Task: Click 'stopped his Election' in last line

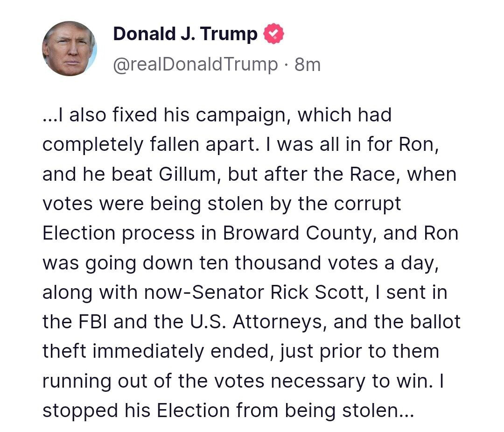Action: pyautogui.click(x=136, y=411)
